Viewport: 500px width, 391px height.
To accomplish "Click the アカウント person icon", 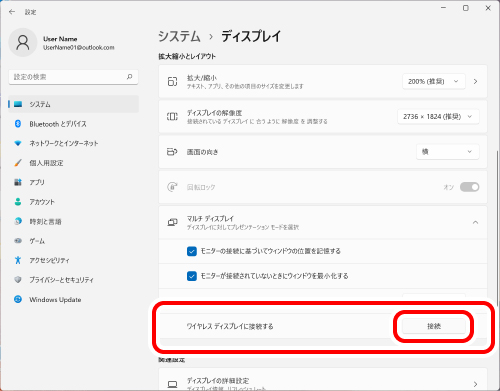I will pos(18,202).
